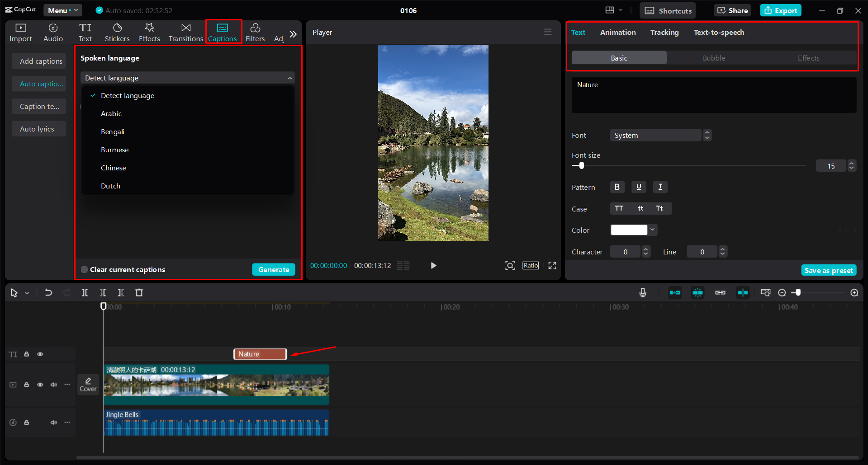
Task: Click Save as preset
Action: [x=828, y=270]
